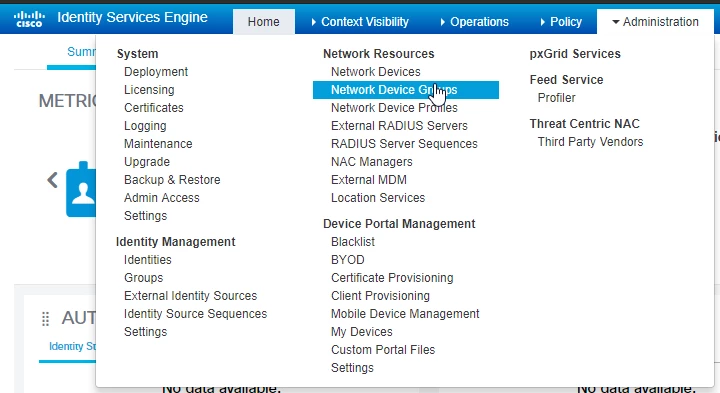Open External MDM
This screenshot has height=393, width=720.
369,180
